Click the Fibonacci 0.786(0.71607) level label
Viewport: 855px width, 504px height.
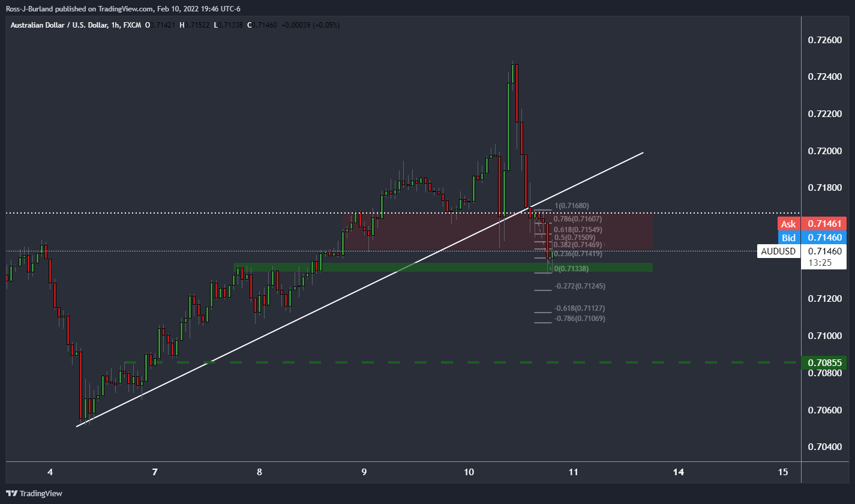pyautogui.click(x=578, y=220)
